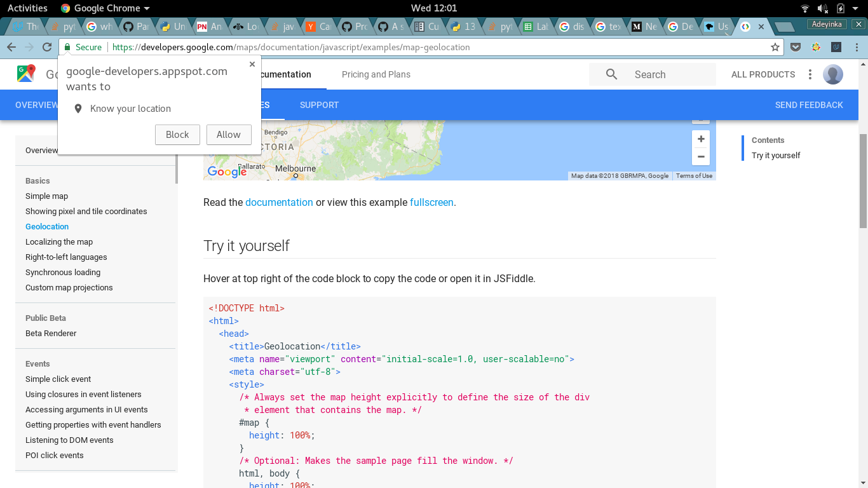This screenshot has width=868, height=488.
Task: Open the profile avatar menu
Action: point(833,74)
